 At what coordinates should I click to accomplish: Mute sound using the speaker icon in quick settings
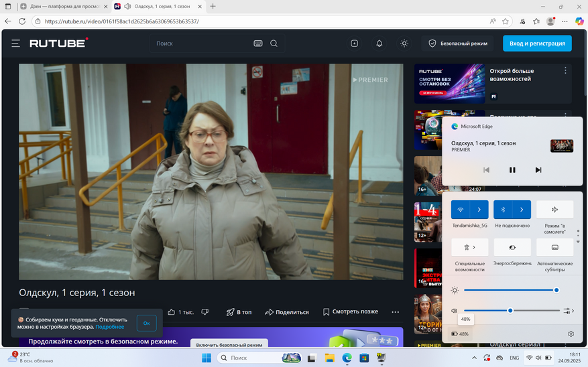[x=455, y=311]
